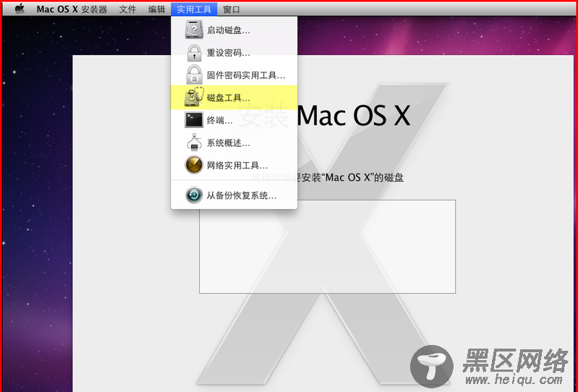Click the empty disk selection box
The height and width of the screenshot is (392, 578).
(327, 247)
